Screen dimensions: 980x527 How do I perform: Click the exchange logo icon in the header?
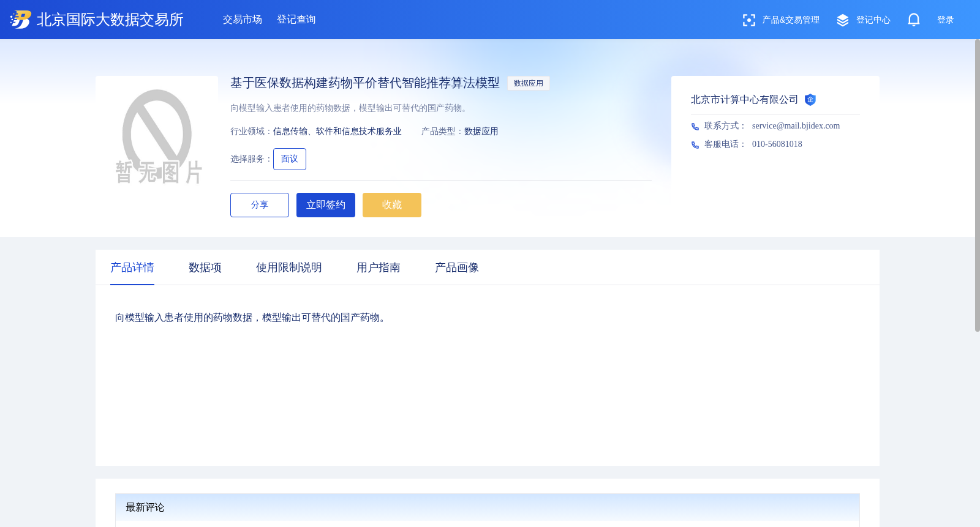[20, 20]
